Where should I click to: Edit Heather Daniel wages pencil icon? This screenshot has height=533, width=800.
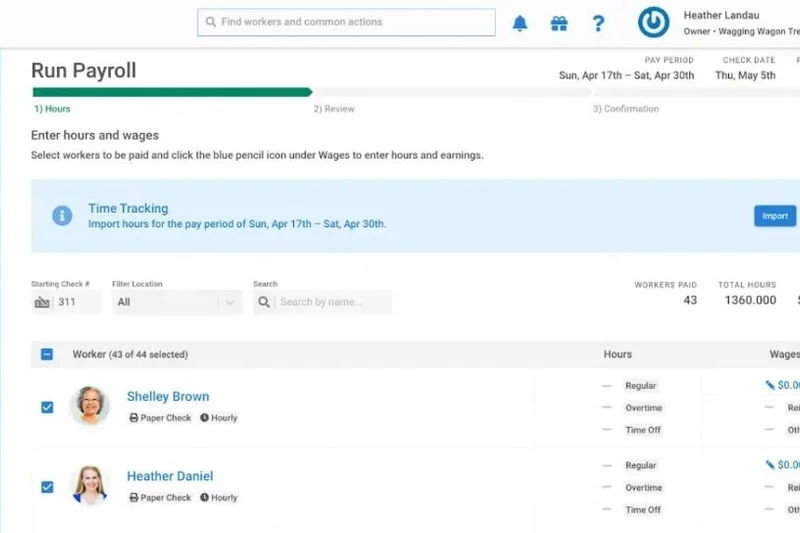[770, 465]
